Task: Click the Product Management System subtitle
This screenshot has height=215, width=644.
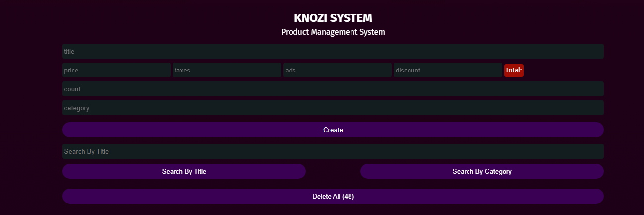Action: pyautogui.click(x=333, y=32)
